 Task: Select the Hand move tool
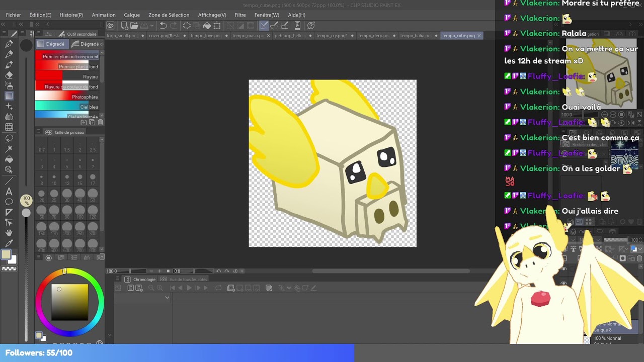(x=9, y=233)
